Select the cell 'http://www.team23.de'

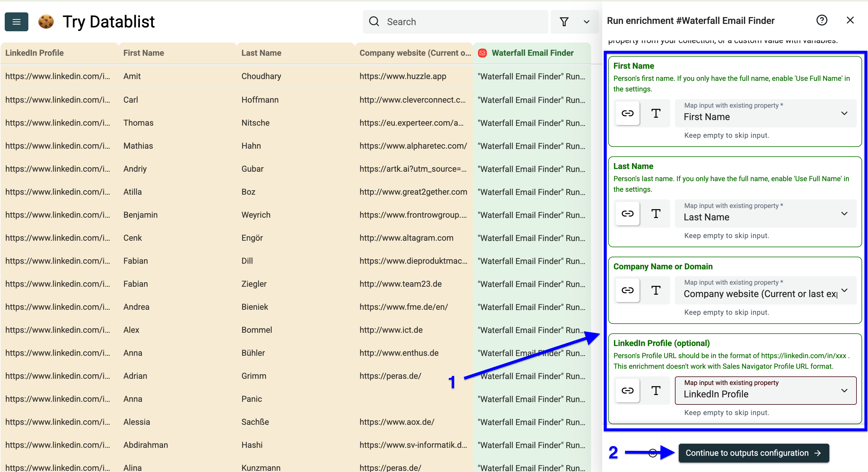click(414, 284)
